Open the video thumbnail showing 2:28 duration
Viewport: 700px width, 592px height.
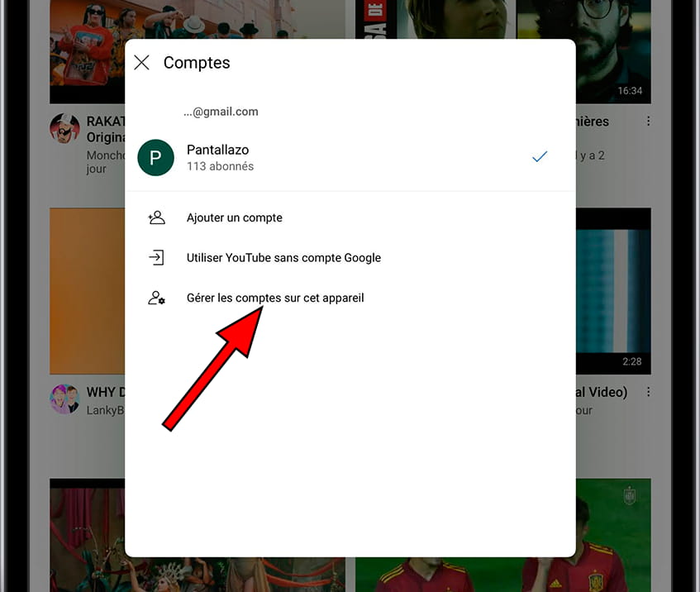click(613, 291)
